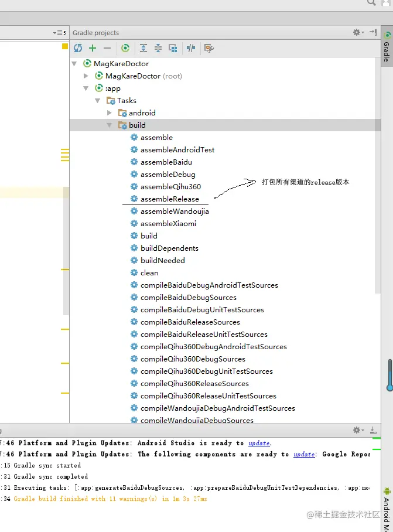
Task: Select assembleRelease task
Action: click(165, 199)
